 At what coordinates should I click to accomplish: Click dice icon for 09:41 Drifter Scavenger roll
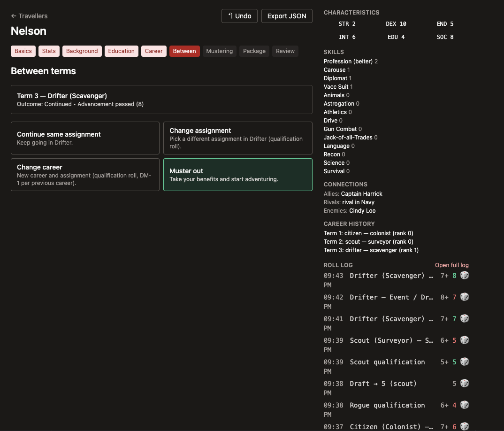point(464,318)
